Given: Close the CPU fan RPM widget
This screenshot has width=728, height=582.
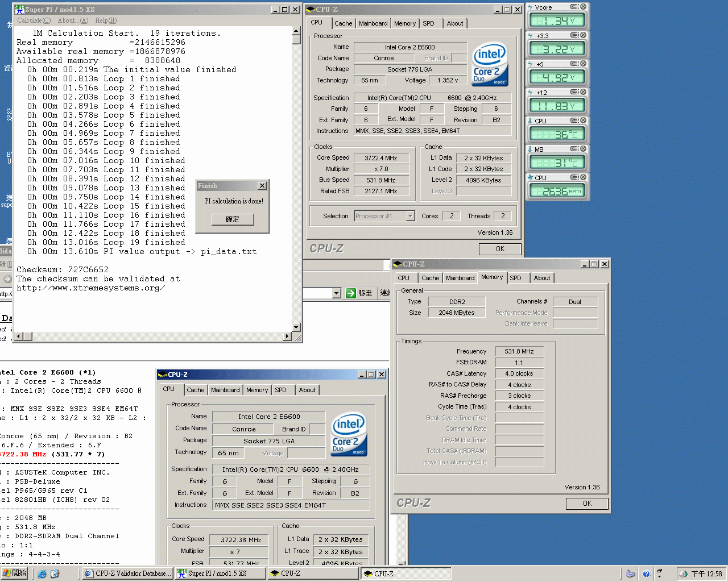Looking at the screenshot, I should 583,177.
